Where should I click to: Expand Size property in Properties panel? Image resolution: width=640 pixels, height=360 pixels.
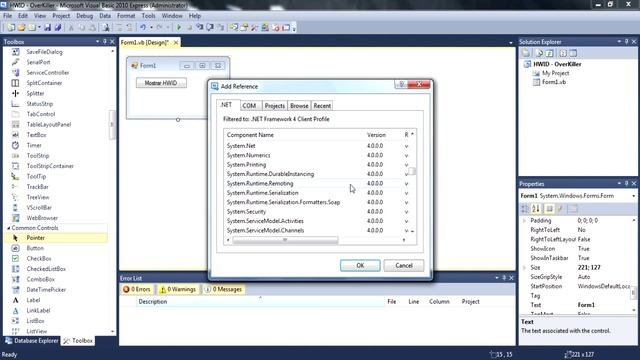[x=524, y=267]
